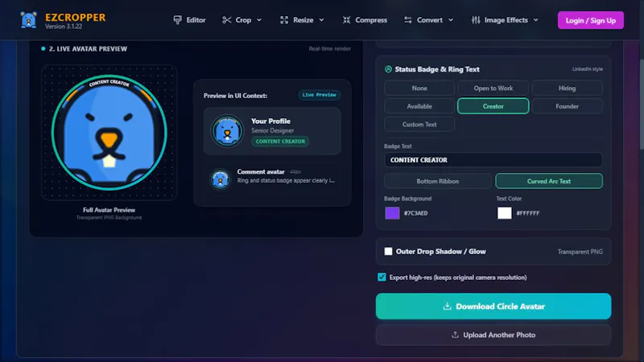
Task: Click the Editor brush icon
Action: 177,20
